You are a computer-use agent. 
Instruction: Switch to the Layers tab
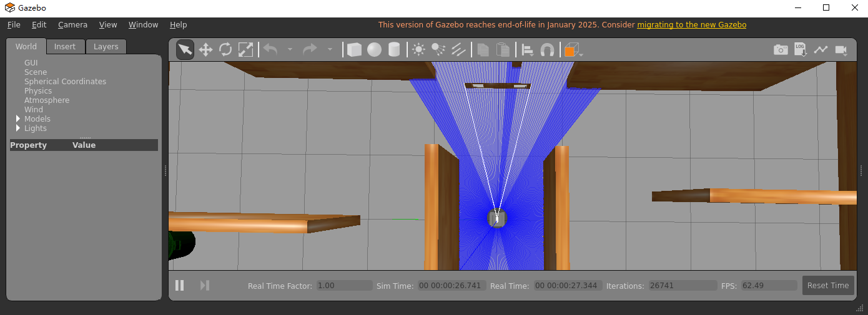point(106,46)
